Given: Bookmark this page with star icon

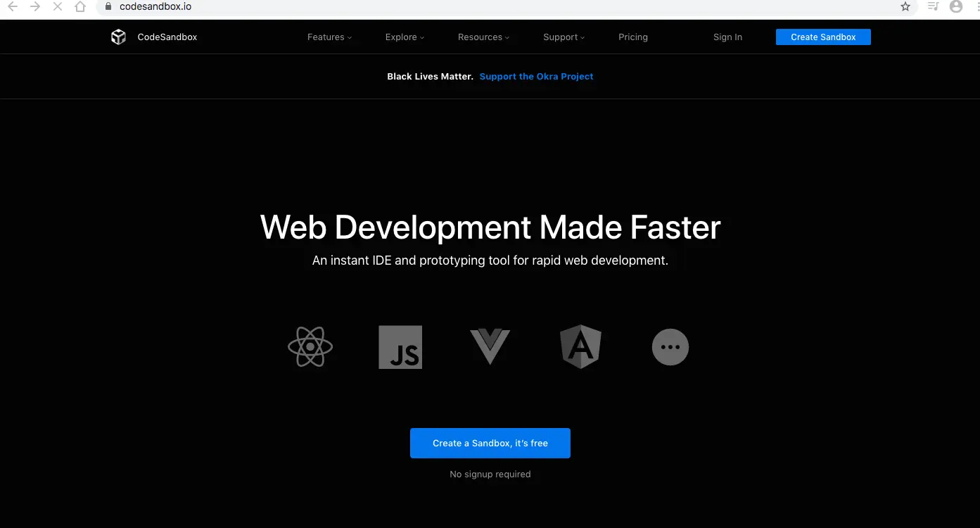Looking at the screenshot, I should tap(905, 6).
